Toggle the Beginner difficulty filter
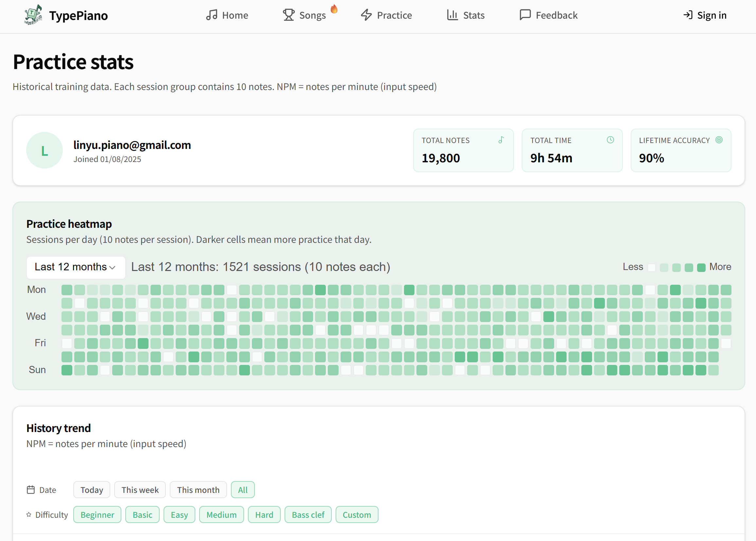The width and height of the screenshot is (756, 541). coord(97,515)
